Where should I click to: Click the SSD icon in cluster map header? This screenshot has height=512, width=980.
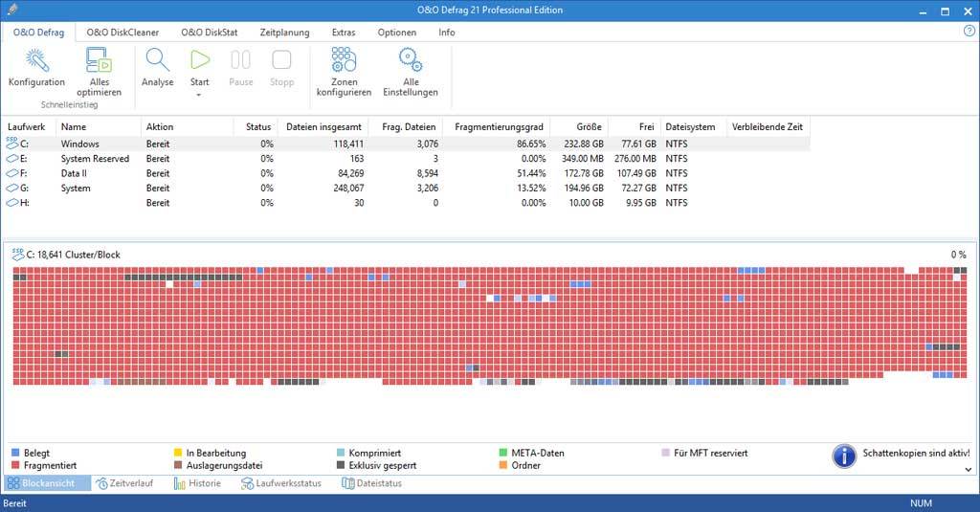pos(18,254)
